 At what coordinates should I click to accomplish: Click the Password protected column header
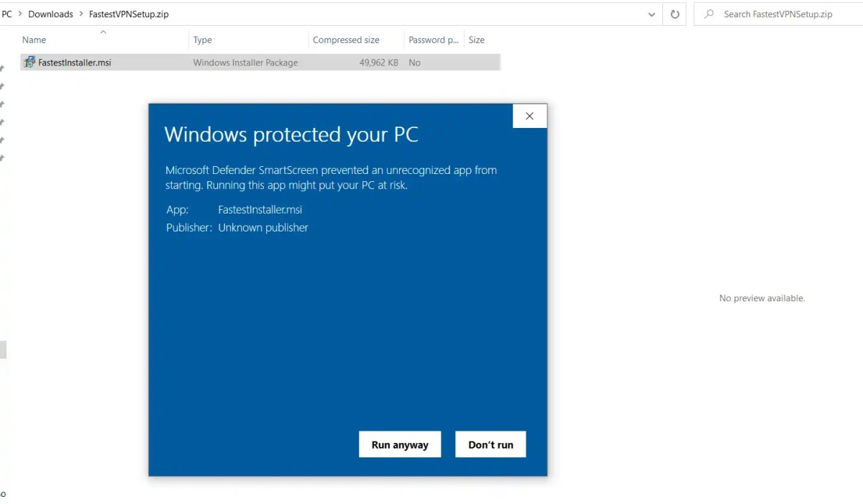434,40
